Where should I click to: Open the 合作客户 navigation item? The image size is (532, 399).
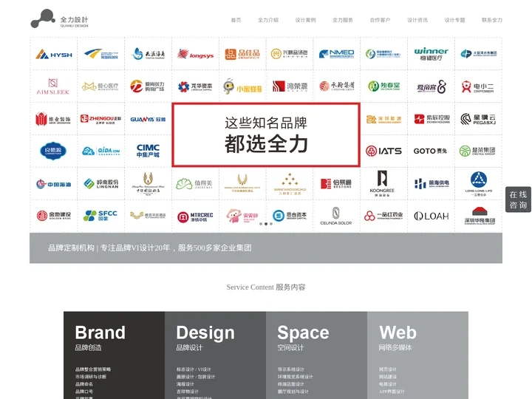(380, 20)
